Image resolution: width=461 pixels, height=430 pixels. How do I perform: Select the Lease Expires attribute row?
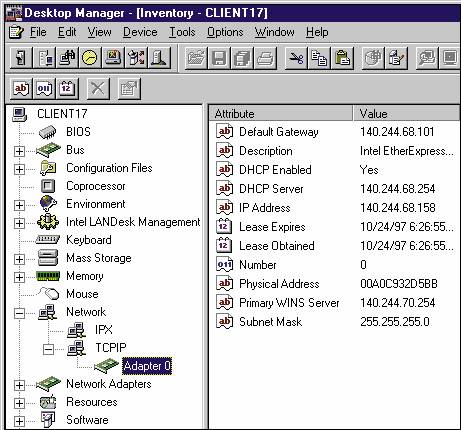tap(335, 227)
